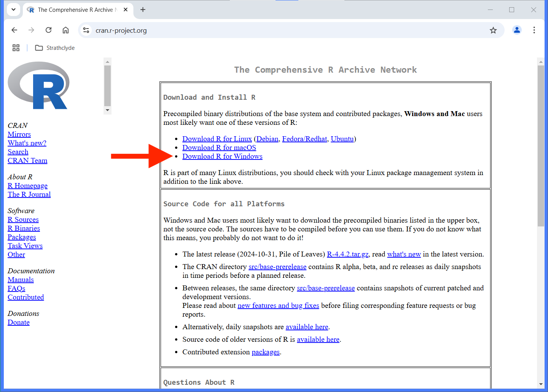Click the Download and Install R heading
548x392 pixels.
[209, 97]
